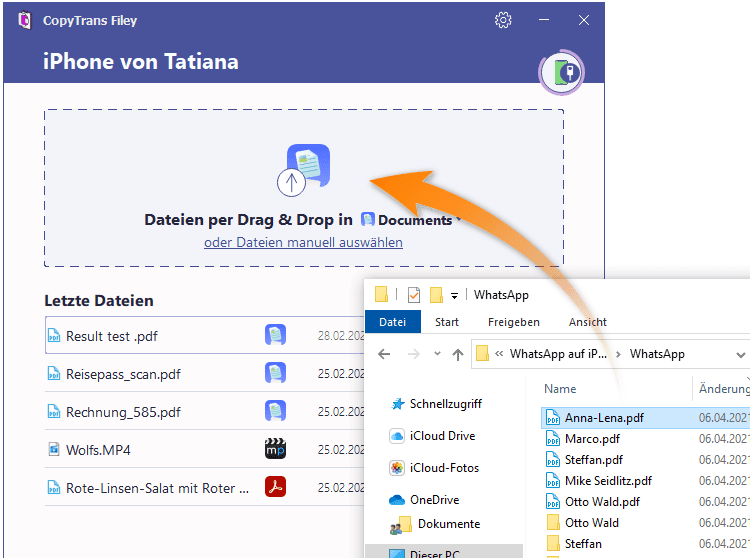This screenshot has height=558, width=750.
Task: Minimize the CopyTrans Filey window
Action: 544,20
